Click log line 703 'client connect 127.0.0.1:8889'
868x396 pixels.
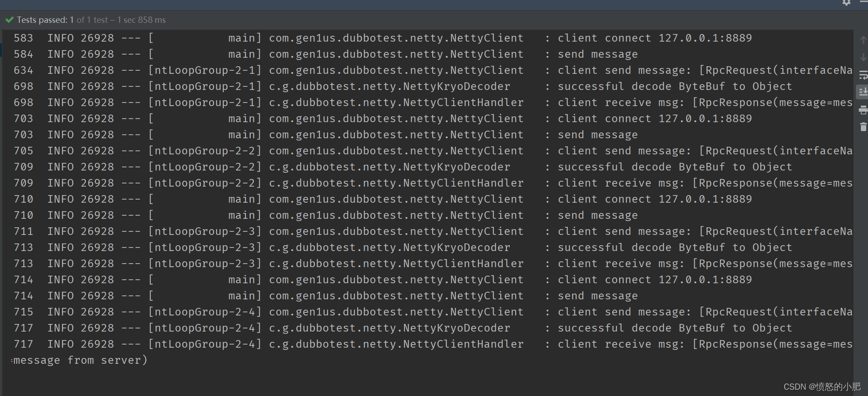(x=383, y=119)
